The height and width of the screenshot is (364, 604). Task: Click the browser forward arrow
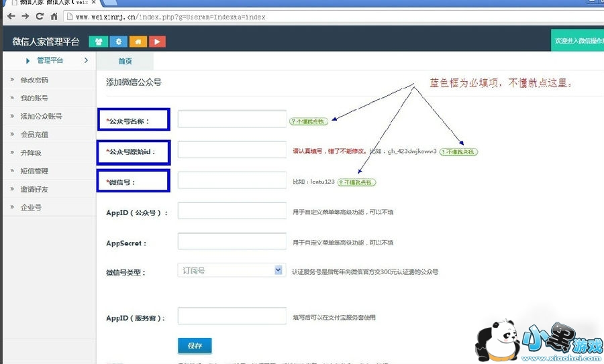tap(26, 16)
